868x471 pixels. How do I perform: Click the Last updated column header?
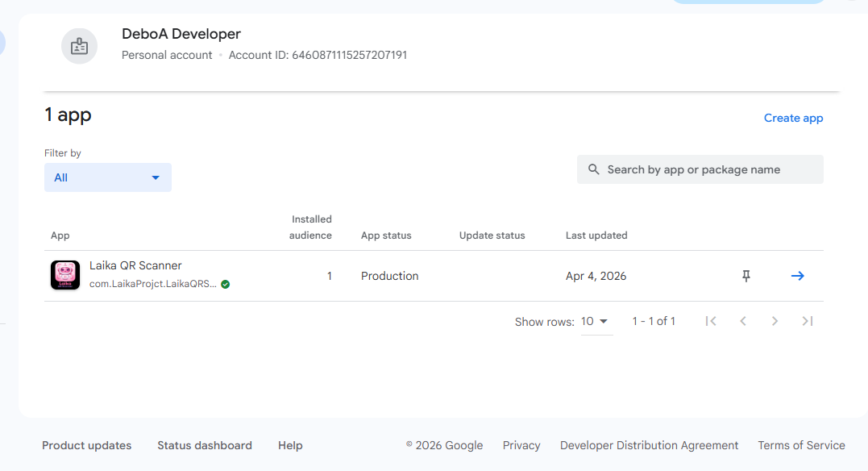click(596, 235)
